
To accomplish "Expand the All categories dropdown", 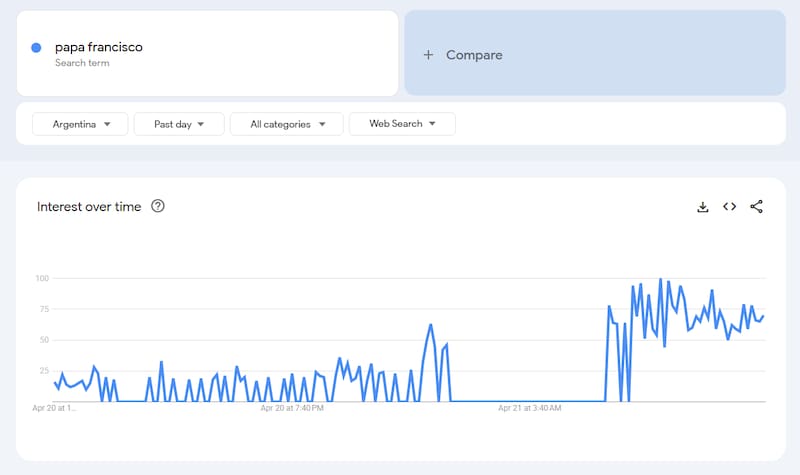I will coord(286,124).
